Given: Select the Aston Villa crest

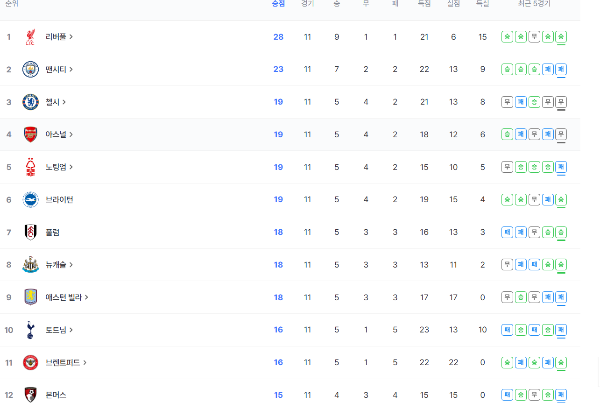Looking at the screenshot, I should (31, 297).
